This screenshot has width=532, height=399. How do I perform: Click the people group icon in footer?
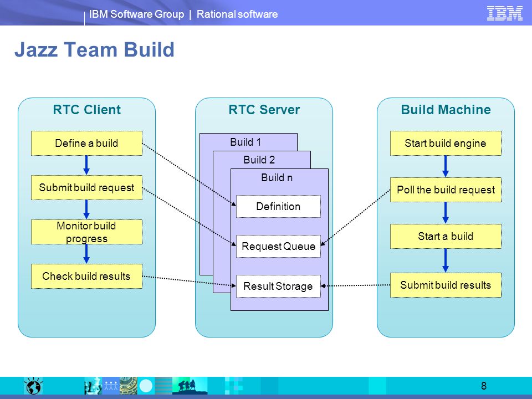coord(111,386)
